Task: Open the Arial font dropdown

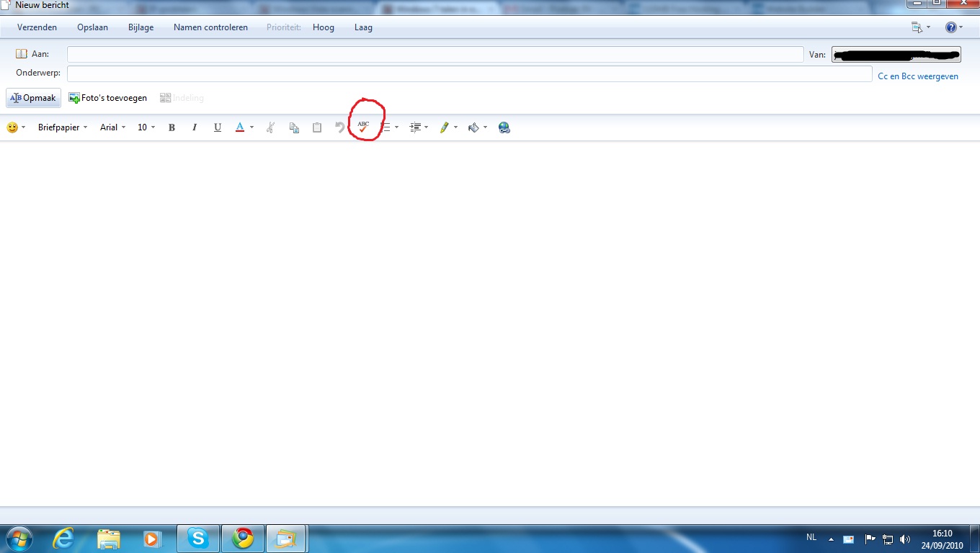Action: click(x=112, y=127)
